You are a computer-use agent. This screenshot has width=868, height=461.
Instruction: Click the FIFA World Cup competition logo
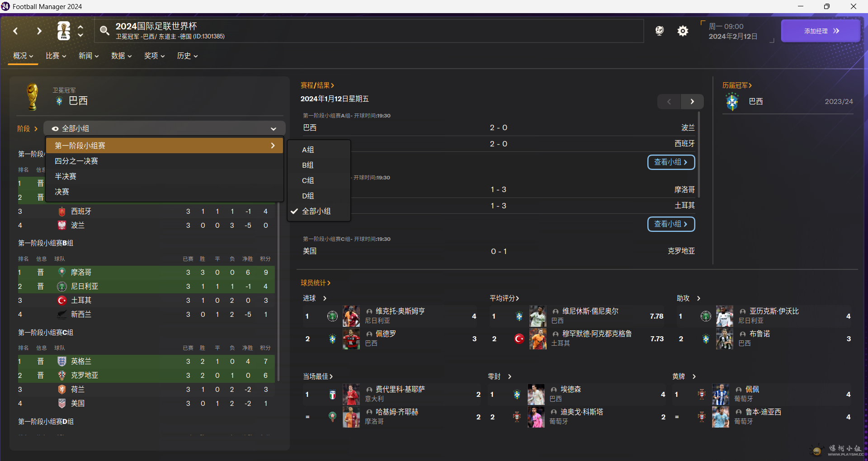pos(64,31)
